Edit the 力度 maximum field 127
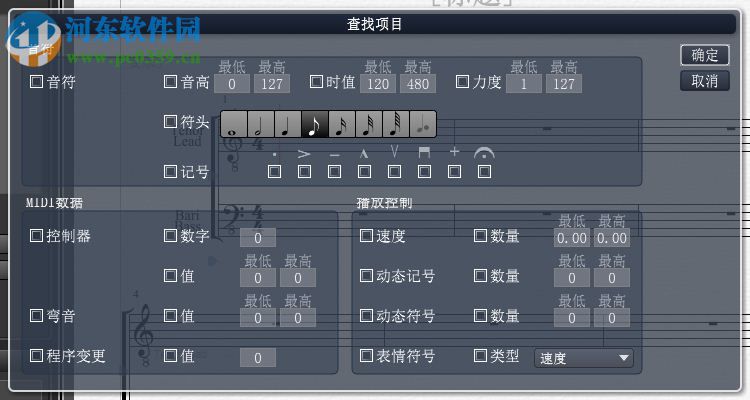The image size is (750, 400). pos(564,84)
